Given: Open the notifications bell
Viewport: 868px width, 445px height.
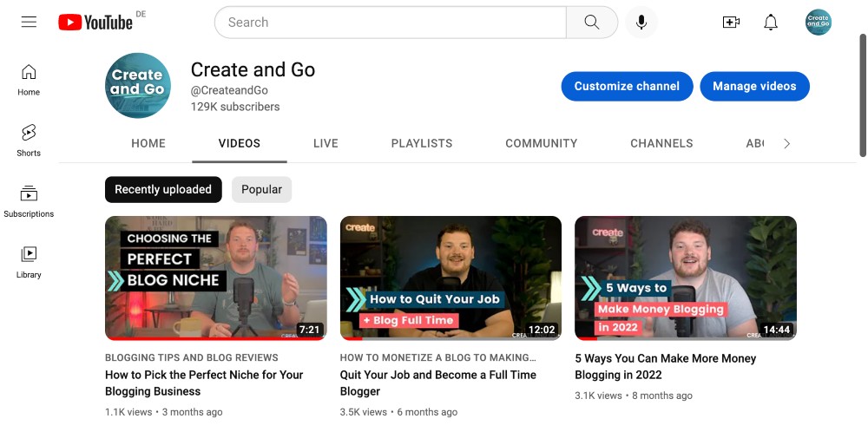Looking at the screenshot, I should point(771,23).
